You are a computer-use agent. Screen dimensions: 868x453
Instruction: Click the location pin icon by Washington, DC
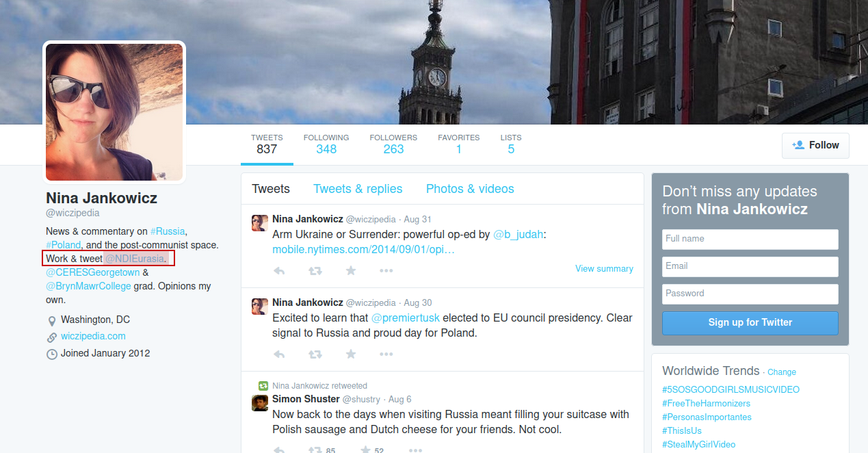coord(52,321)
